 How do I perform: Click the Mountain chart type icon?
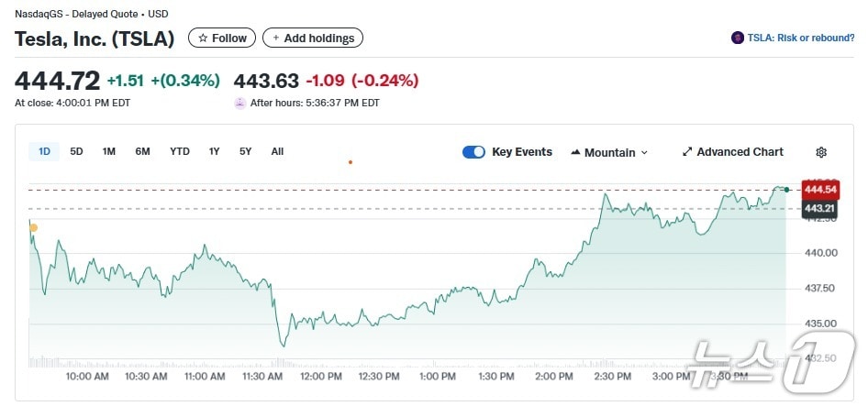tap(575, 152)
